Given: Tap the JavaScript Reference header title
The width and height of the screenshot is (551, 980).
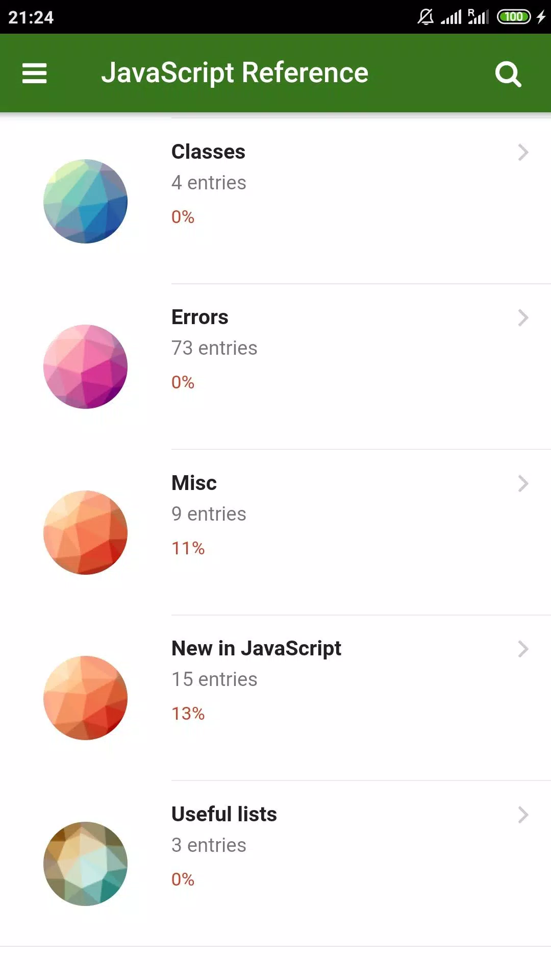Looking at the screenshot, I should tap(235, 73).
